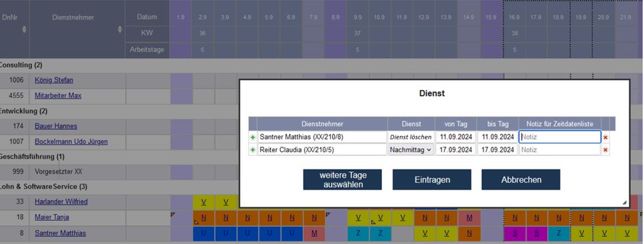
Task: Confirm the dialog with Eintragen
Action: click(x=431, y=179)
